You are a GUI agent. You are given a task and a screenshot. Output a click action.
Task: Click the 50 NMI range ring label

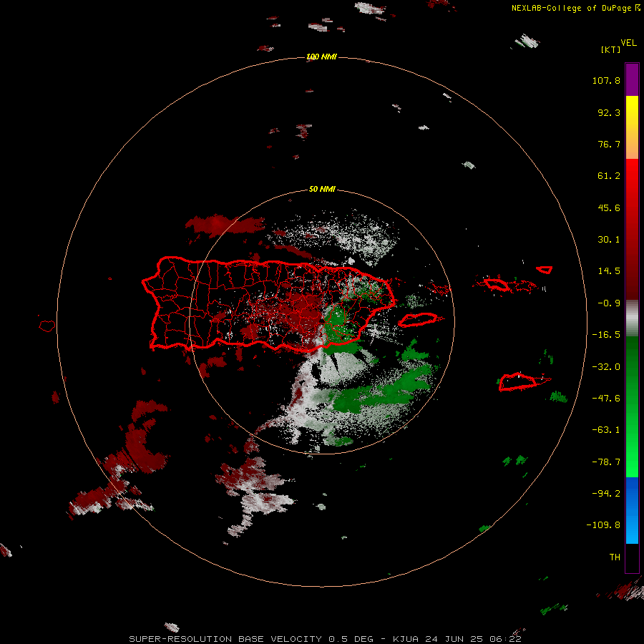pyautogui.click(x=322, y=189)
